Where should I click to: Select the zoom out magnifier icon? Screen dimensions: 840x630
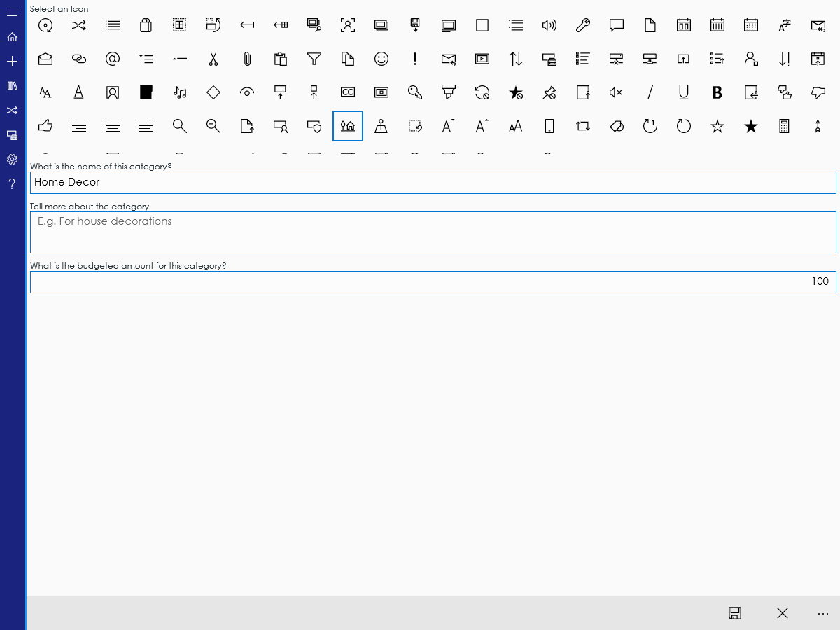pyautogui.click(x=213, y=126)
